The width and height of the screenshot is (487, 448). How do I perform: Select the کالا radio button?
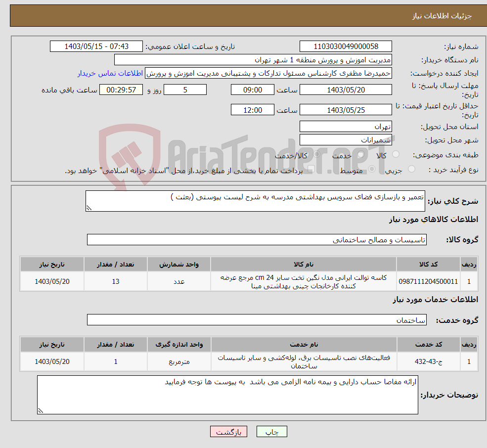click(396, 154)
